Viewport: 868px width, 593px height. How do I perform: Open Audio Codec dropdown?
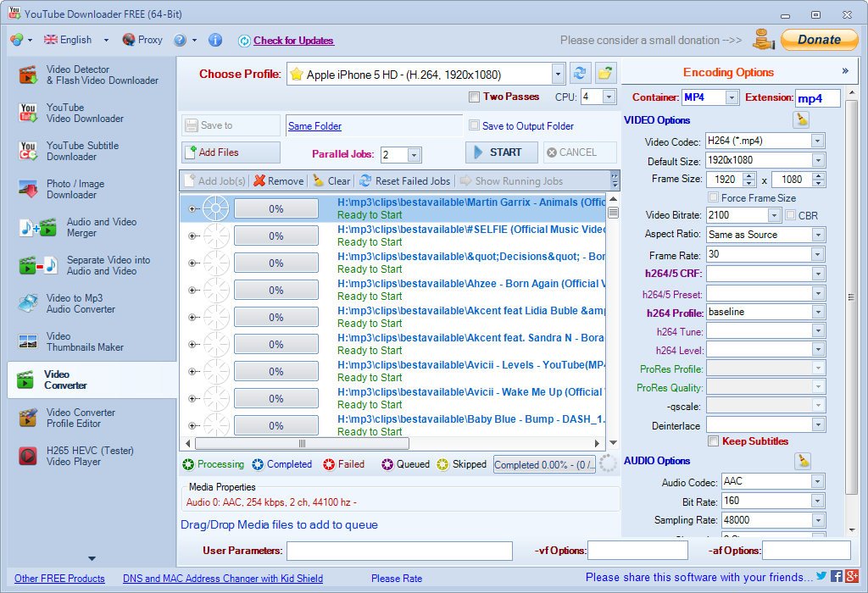tap(818, 481)
